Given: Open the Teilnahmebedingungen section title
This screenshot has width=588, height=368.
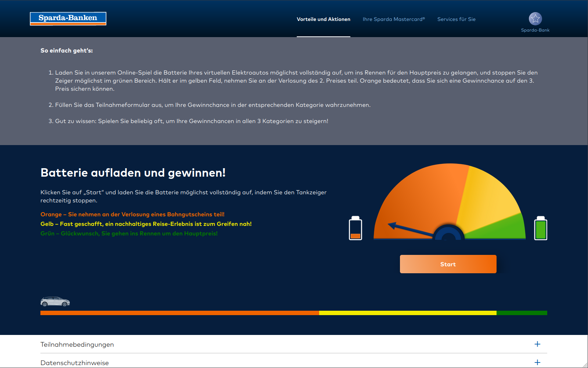Looking at the screenshot, I should point(77,344).
